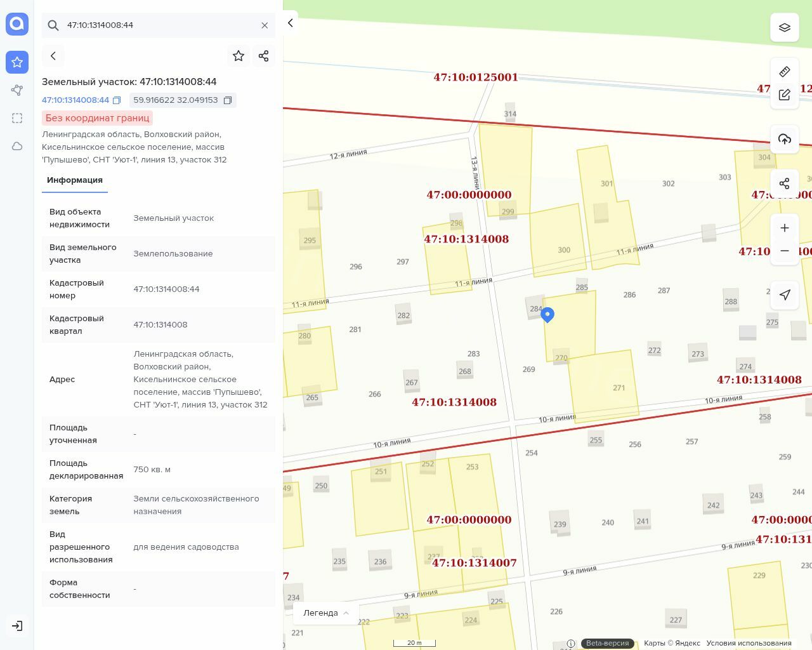Collapse the side information panel

coord(291,23)
